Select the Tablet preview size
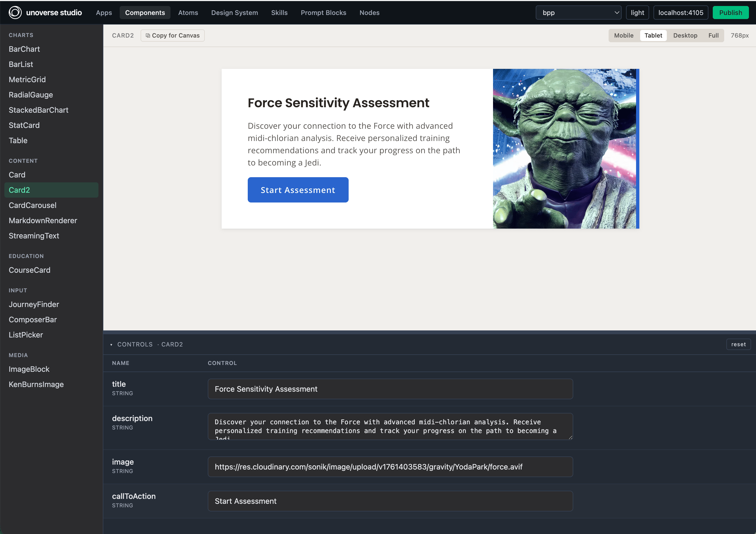 pyautogui.click(x=653, y=36)
